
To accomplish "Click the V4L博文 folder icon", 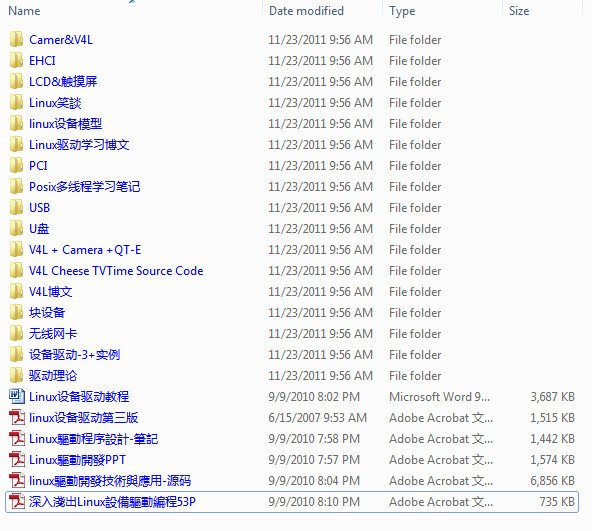I will pos(16,292).
